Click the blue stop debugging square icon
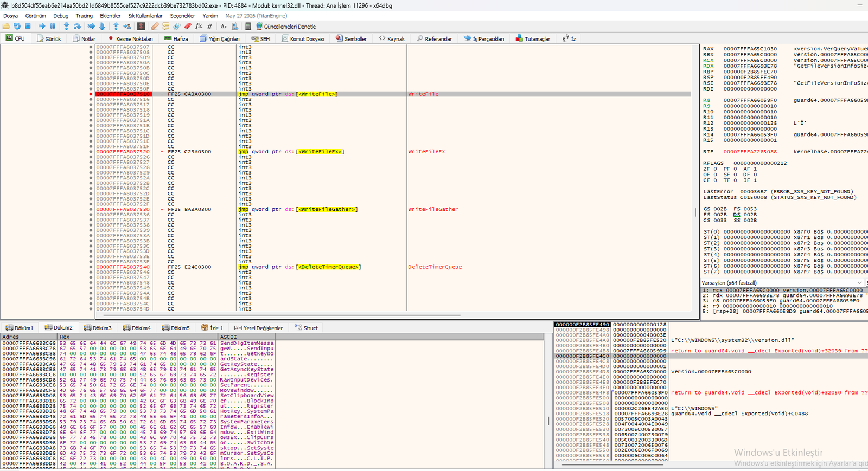Screen dimensions: 868x471 [28, 26]
